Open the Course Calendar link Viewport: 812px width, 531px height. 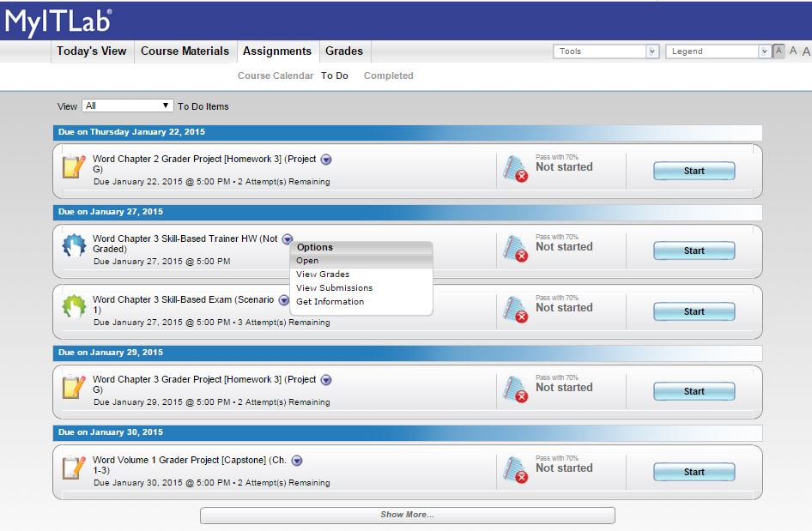(x=275, y=76)
